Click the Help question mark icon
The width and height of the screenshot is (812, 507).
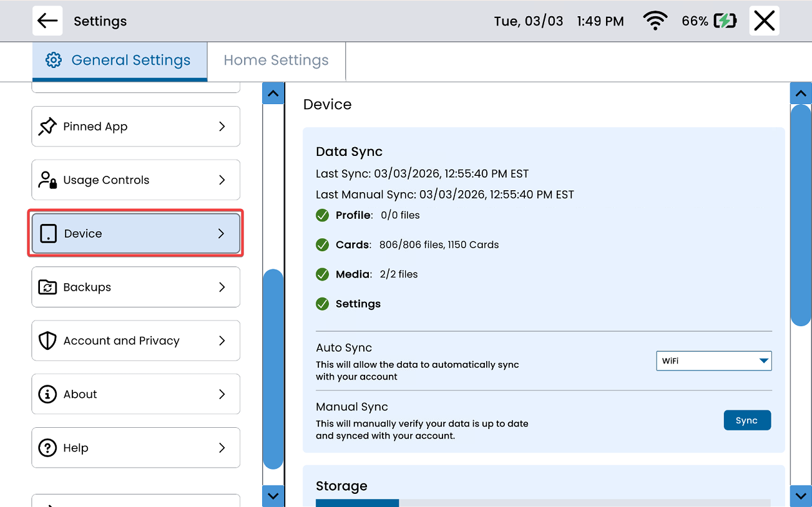click(x=47, y=448)
